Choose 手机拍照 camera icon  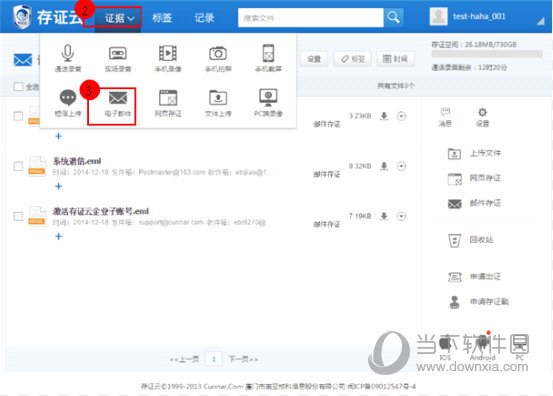pos(218,58)
